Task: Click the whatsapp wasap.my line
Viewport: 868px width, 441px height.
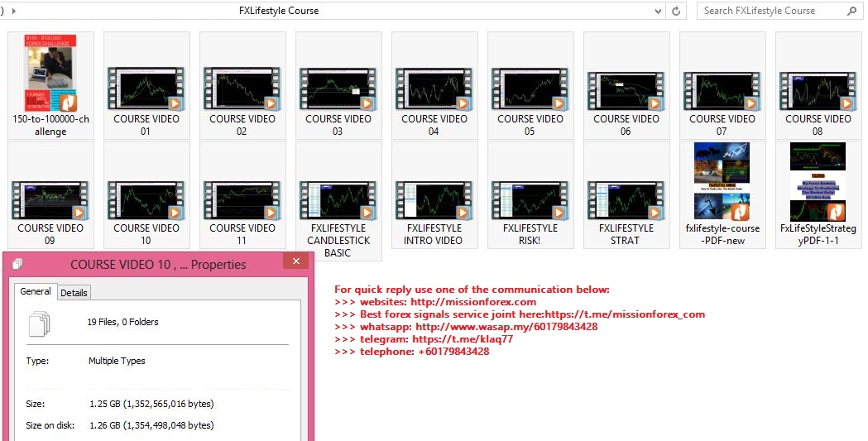Action: [x=466, y=327]
